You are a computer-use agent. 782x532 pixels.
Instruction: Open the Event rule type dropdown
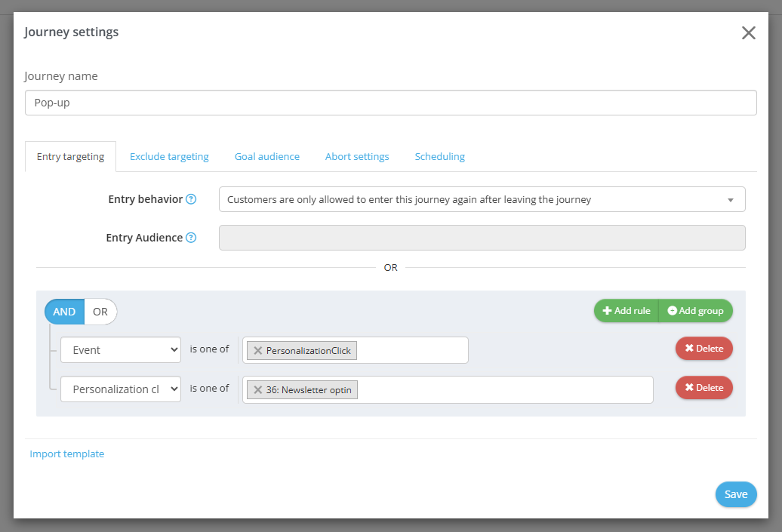coord(121,350)
